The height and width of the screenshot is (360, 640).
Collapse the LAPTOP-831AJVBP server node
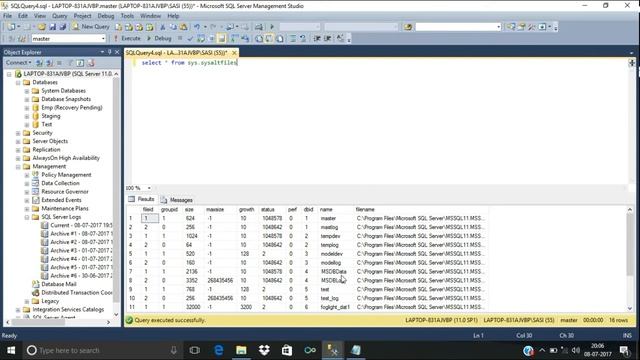[x=9, y=74]
